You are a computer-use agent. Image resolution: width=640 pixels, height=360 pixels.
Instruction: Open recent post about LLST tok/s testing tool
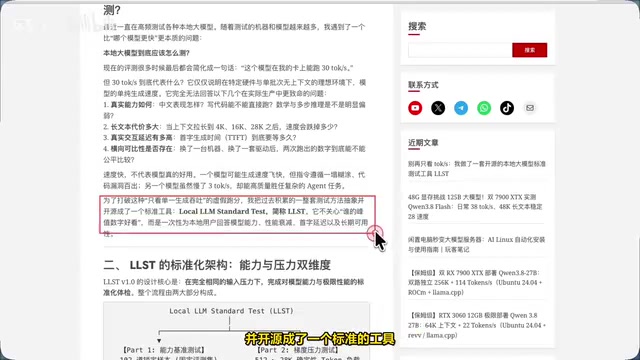click(x=477, y=169)
